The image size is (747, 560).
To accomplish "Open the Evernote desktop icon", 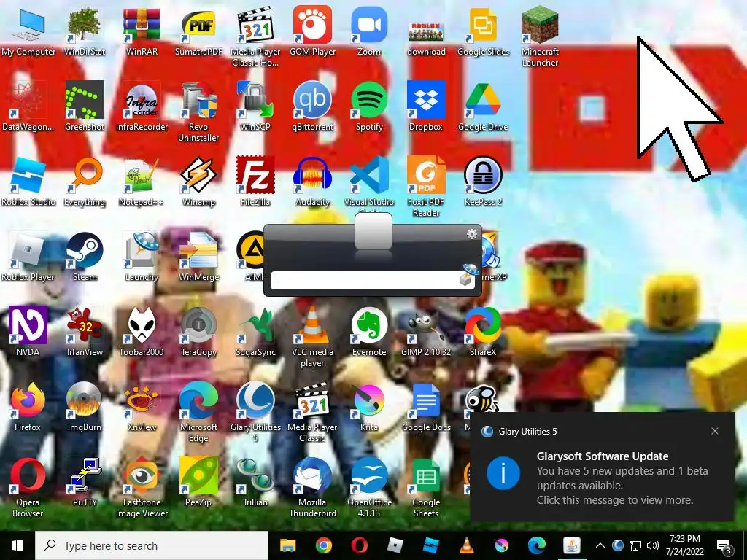I will pyautogui.click(x=369, y=332).
